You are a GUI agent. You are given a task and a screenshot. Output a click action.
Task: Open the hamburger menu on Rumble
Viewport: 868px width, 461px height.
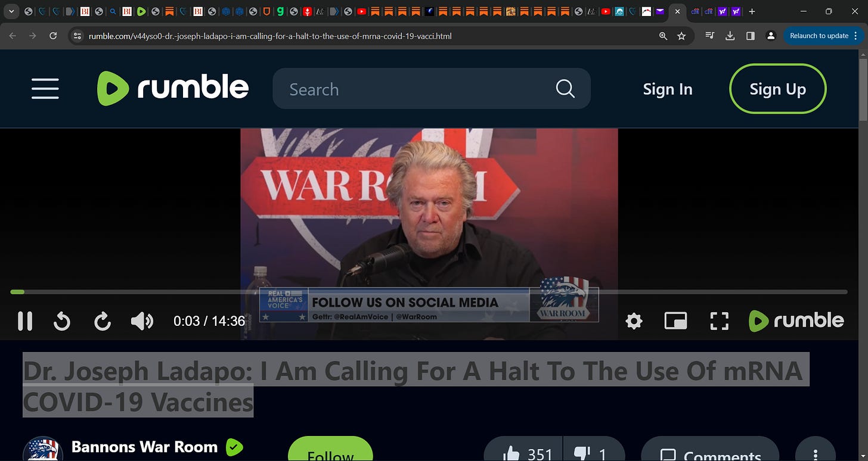pyautogui.click(x=45, y=89)
